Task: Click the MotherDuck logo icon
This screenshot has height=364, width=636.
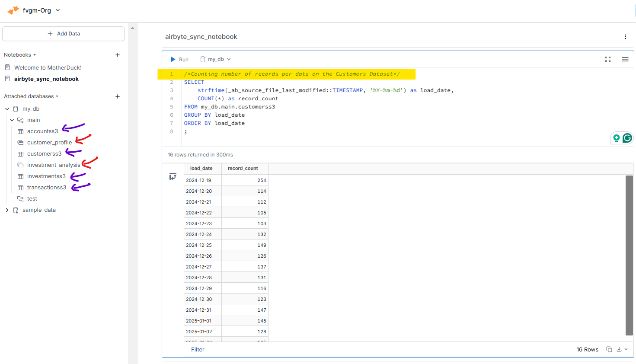Action: click(13, 10)
